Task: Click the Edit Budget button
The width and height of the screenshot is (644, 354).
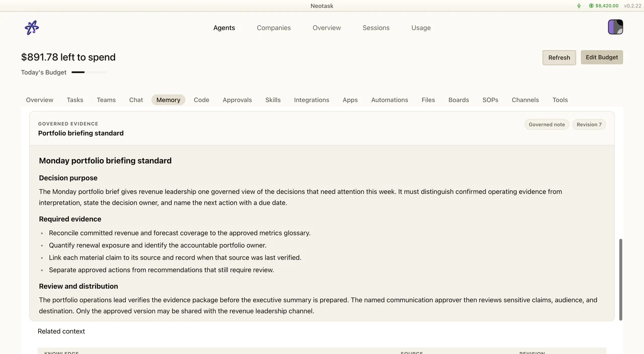Action: click(x=602, y=57)
